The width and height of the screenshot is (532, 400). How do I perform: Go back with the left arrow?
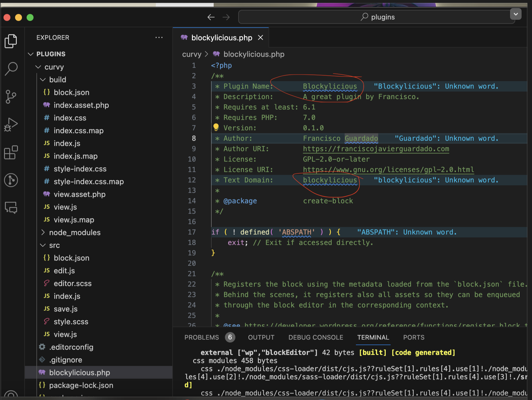211,17
